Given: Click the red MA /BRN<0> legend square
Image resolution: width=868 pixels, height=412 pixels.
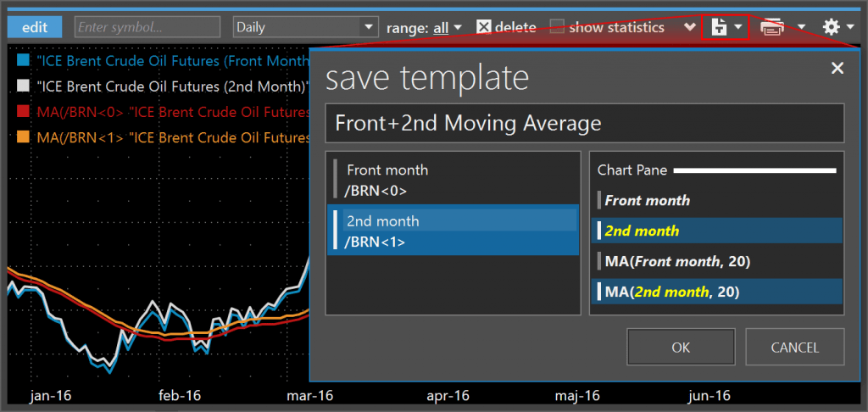Looking at the screenshot, I should tap(23, 111).
